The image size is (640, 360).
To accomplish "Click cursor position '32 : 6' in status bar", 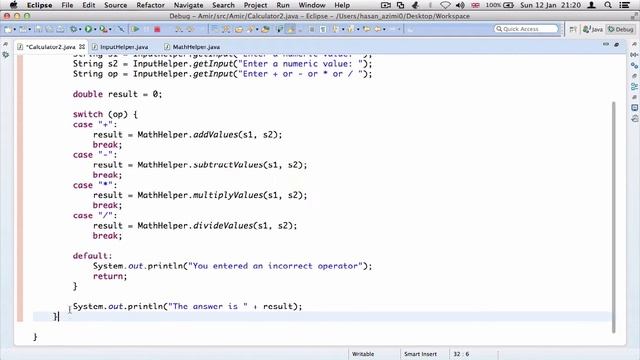I will click(x=461, y=354).
